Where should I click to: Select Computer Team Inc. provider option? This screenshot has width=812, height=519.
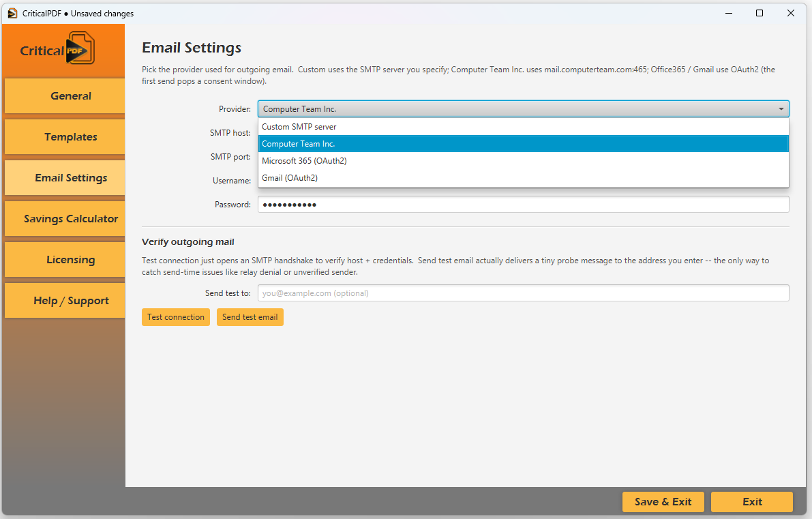pos(523,144)
